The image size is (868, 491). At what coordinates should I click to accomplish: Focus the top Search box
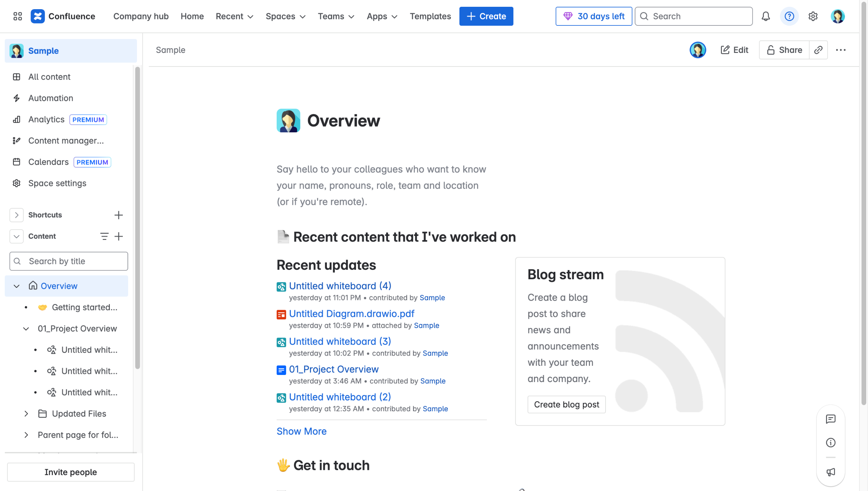click(693, 16)
